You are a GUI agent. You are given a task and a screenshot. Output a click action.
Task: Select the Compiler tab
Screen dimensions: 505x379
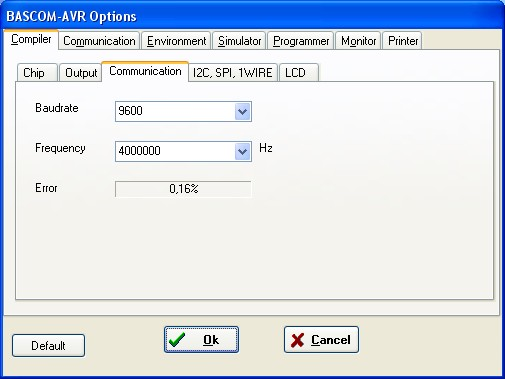(x=31, y=39)
